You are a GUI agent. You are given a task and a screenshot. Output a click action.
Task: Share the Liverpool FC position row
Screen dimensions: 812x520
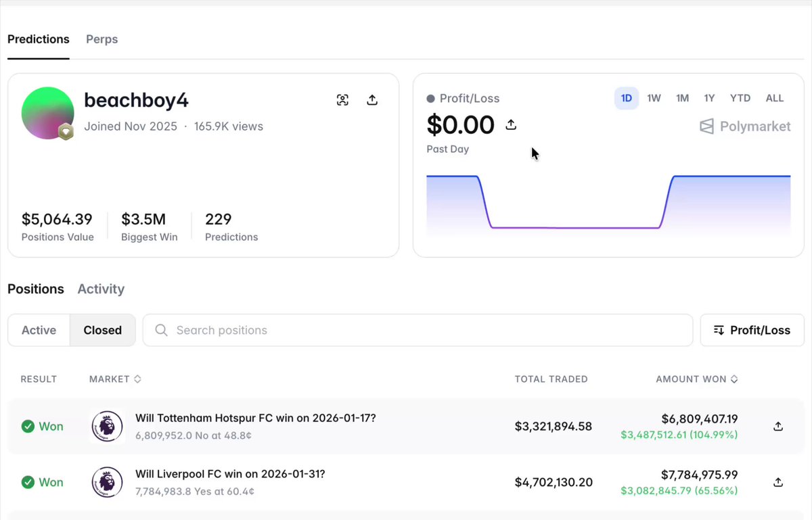pyautogui.click(x=778, y=482)
